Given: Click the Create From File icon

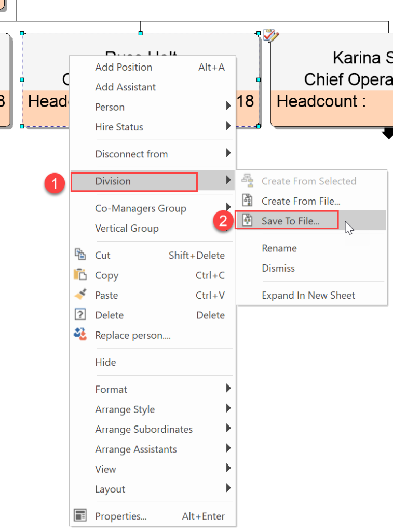Looking at the screenshot, I should [247, 200].
